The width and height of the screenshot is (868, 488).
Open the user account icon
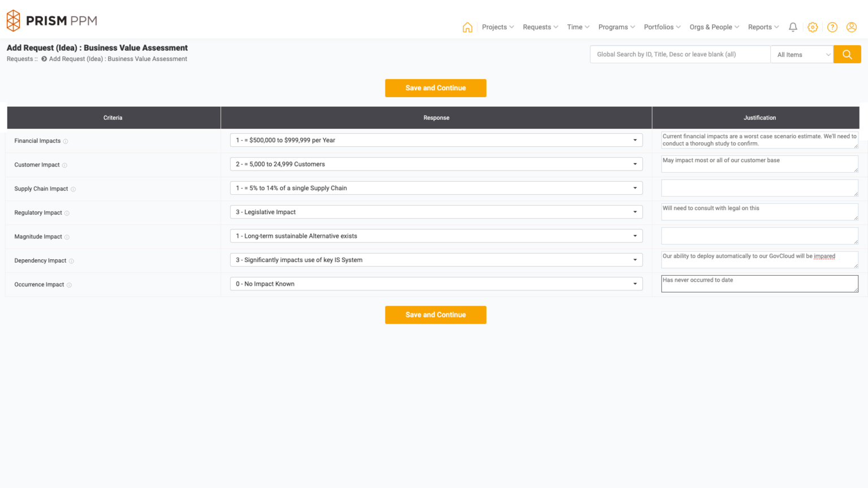pyautogui.click(x=852, y=27)
